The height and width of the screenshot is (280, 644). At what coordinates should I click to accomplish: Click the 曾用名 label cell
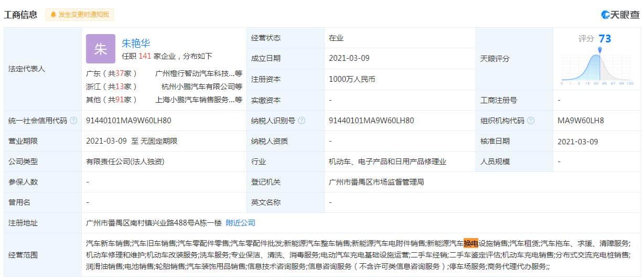coord(43,202)
